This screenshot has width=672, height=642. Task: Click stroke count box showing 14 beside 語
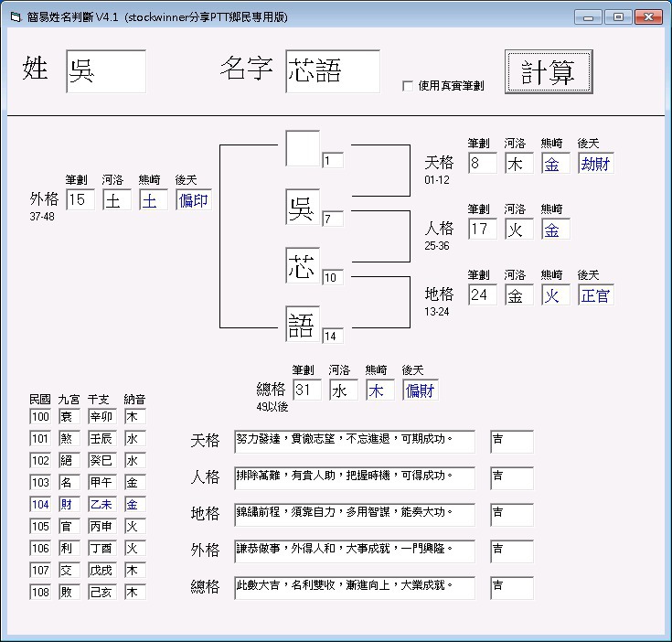[333, 336]
